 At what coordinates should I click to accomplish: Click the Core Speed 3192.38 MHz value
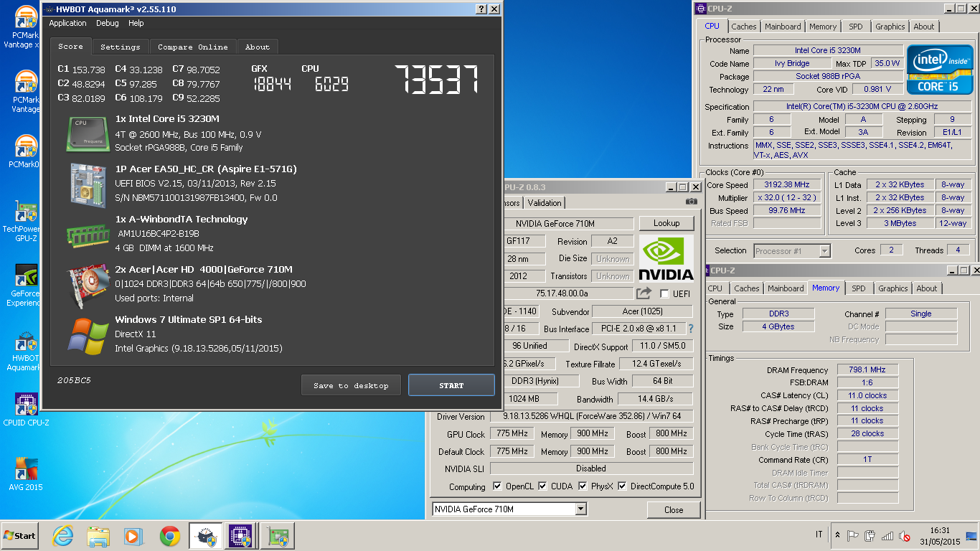787,184
